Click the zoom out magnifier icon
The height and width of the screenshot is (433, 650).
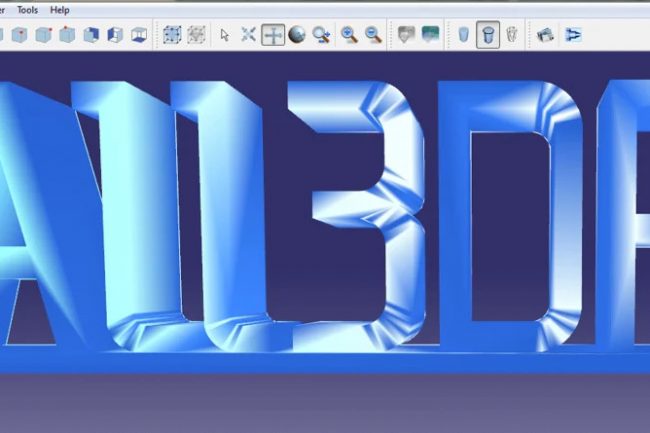pos(373,35)
